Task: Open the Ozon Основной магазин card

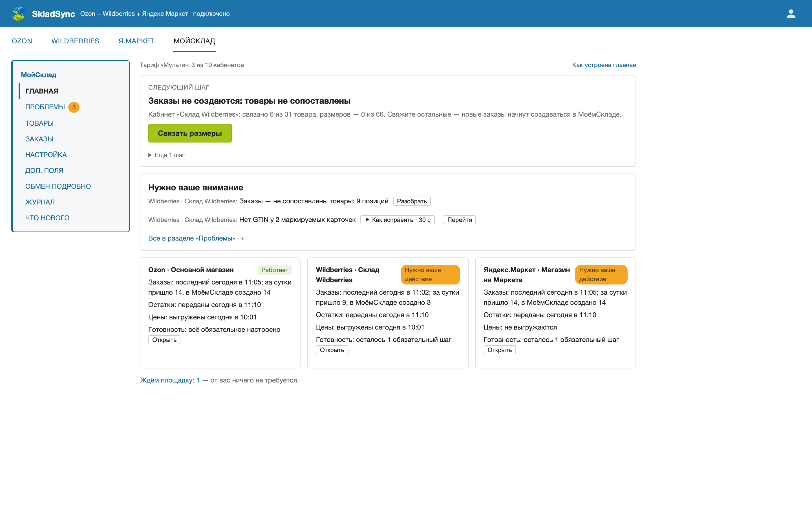Action: point(164,340)
